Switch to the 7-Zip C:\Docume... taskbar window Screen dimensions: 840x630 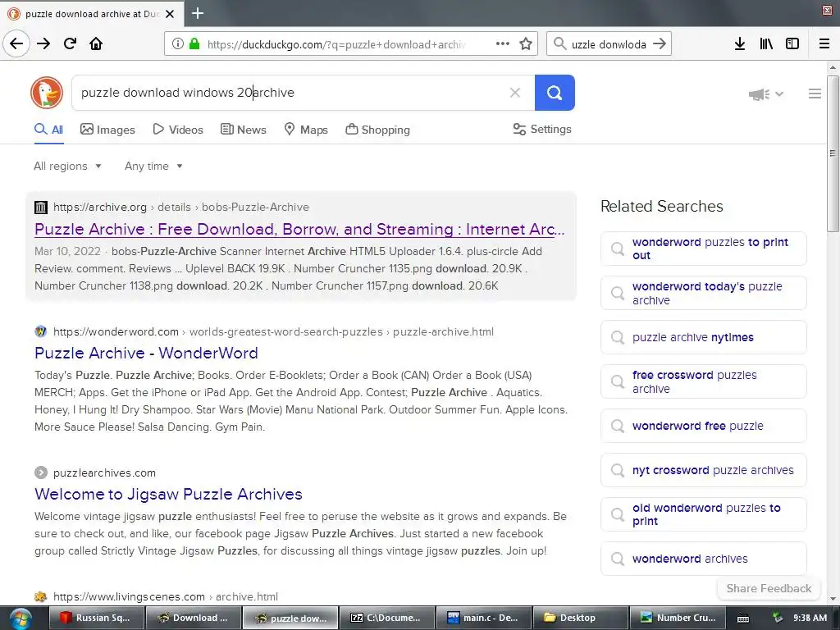pyautogui.click(x=386, y=618)
